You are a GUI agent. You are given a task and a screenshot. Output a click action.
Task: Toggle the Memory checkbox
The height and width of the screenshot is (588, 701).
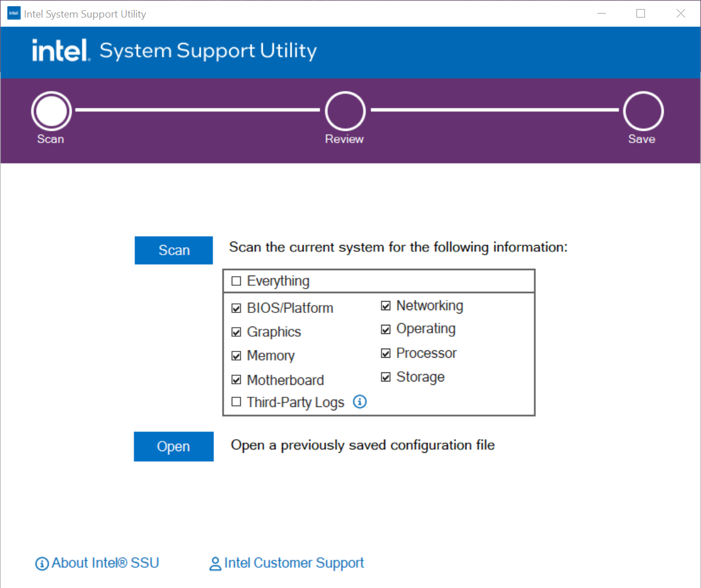237,356
